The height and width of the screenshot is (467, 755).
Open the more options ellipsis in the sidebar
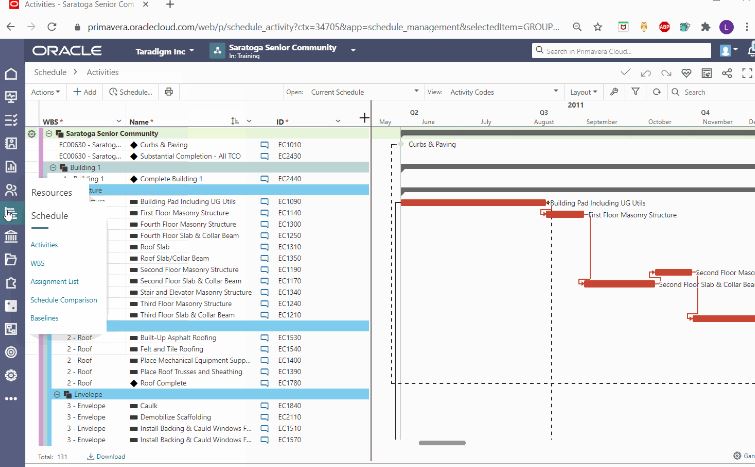(x=11, y=398)
